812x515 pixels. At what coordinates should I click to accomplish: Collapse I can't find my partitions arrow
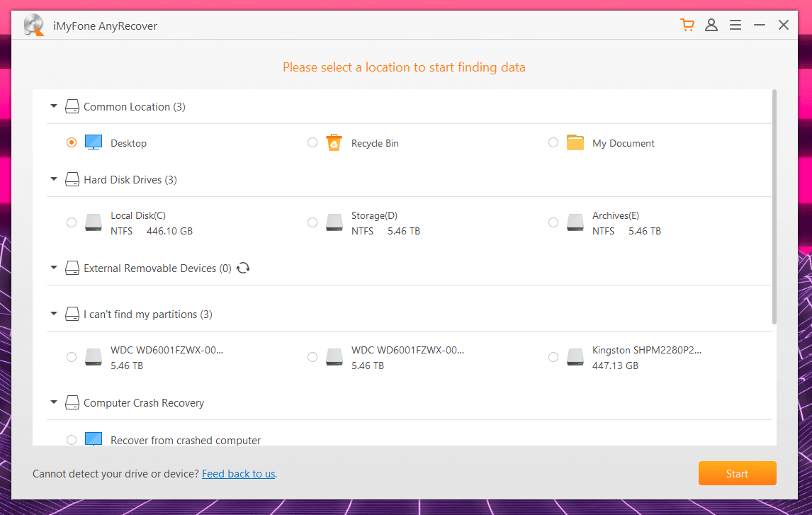point(53,314)
